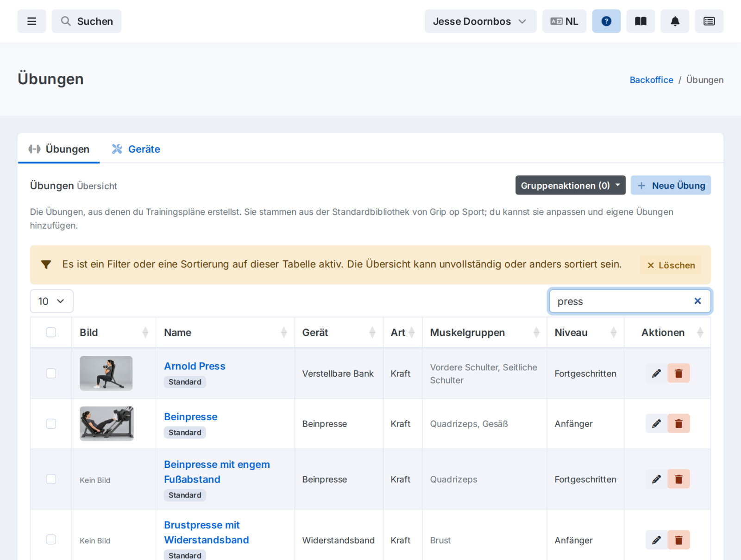
Task: Sort table by Muskelgruppen column
Action: (484, 332)
